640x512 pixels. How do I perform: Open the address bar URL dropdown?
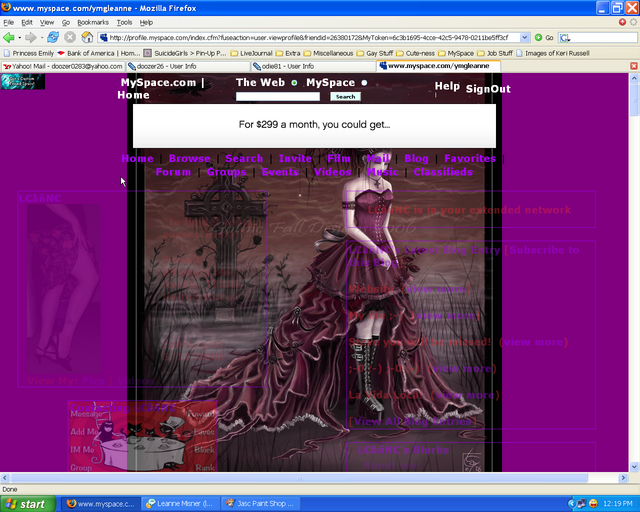524,37
